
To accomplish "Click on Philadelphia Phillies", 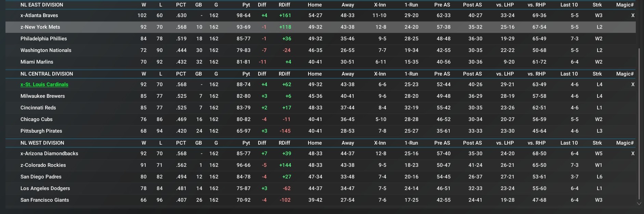I will pyautogui.click(x=43, y=39).
